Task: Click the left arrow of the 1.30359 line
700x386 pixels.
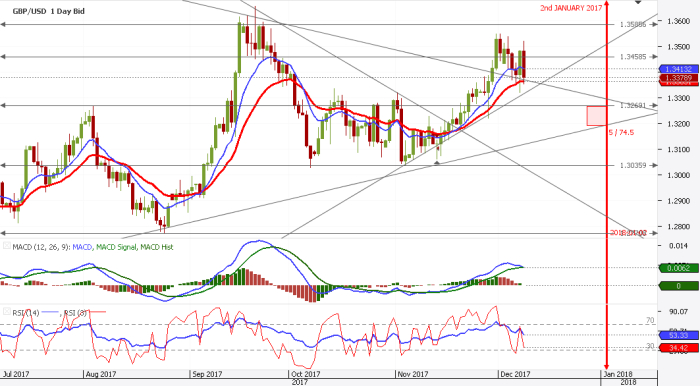Action: 3,166
